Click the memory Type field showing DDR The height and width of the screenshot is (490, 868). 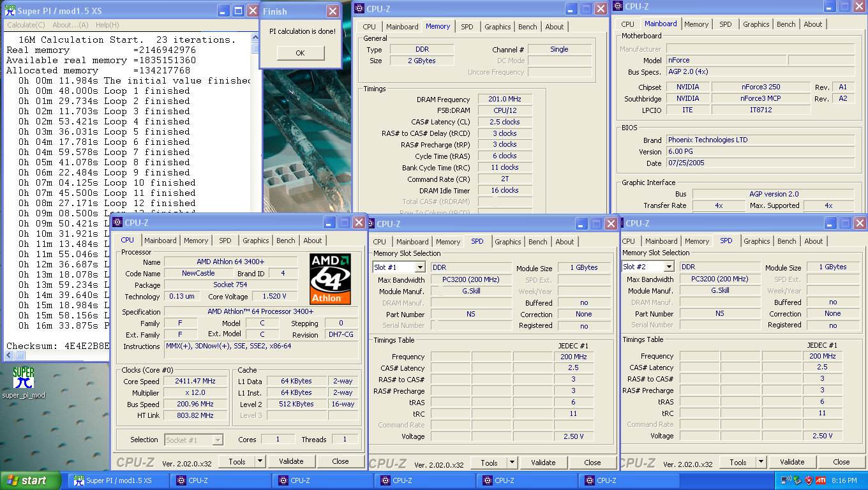tap(422, 50)
